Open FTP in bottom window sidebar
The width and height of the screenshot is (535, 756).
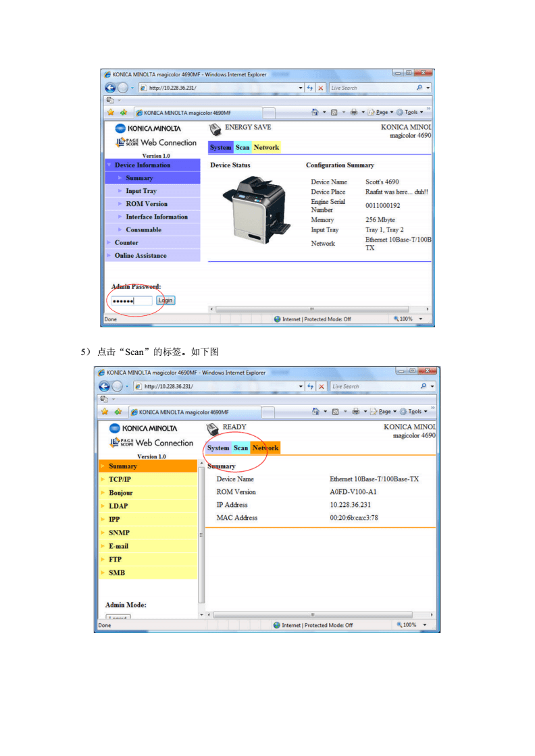[x=148, y=560]
